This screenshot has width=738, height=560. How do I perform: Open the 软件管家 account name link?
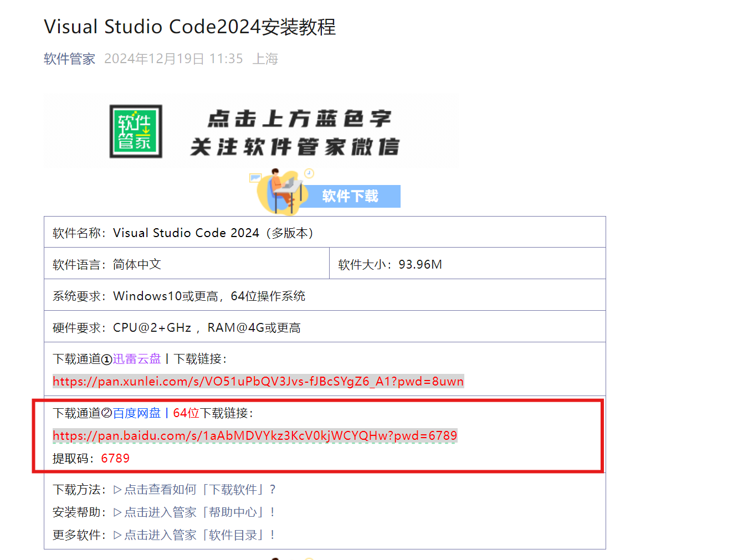69,59
